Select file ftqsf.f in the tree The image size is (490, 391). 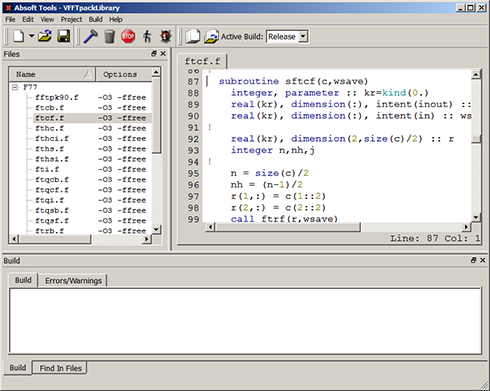52,221
